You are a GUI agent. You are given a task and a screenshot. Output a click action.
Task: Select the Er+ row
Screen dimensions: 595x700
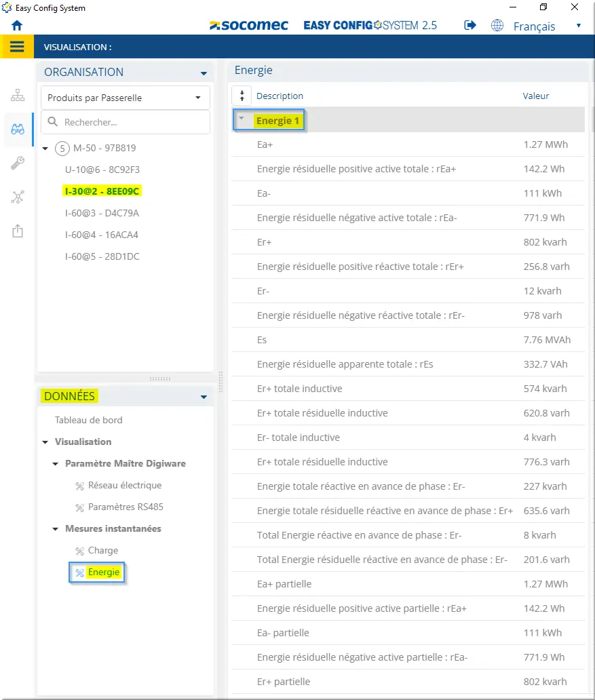(x=408, y=242)
